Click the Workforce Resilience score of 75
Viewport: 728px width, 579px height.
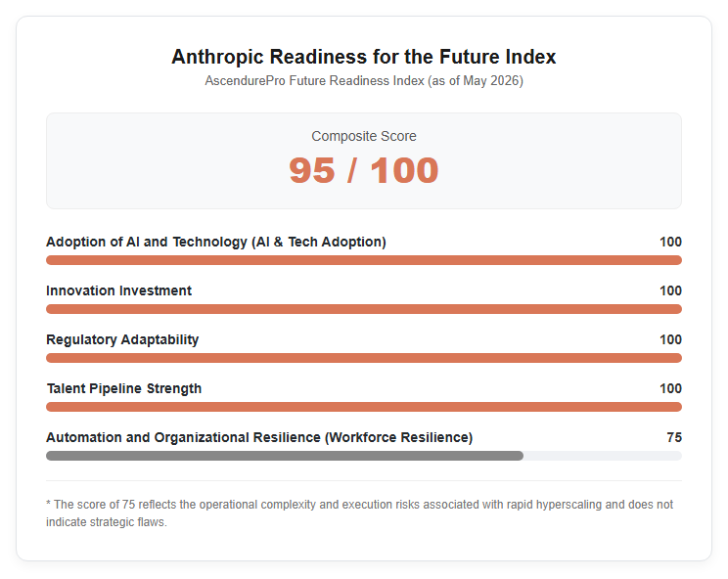pos(674,437)
